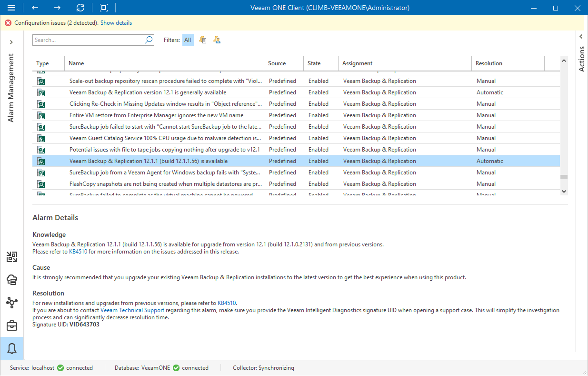588x376 pixels.
Task: Click the Signature UID VID643703 text
Action: [66, 325]
